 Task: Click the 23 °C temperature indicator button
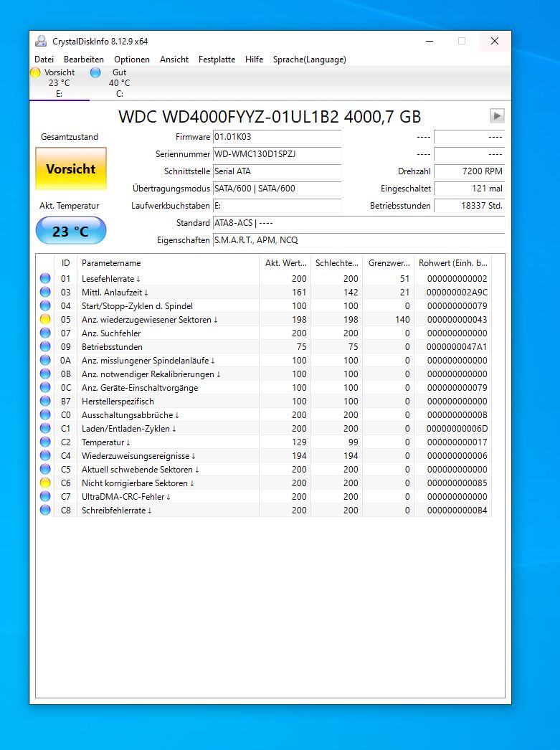click(x=71, y=231)
